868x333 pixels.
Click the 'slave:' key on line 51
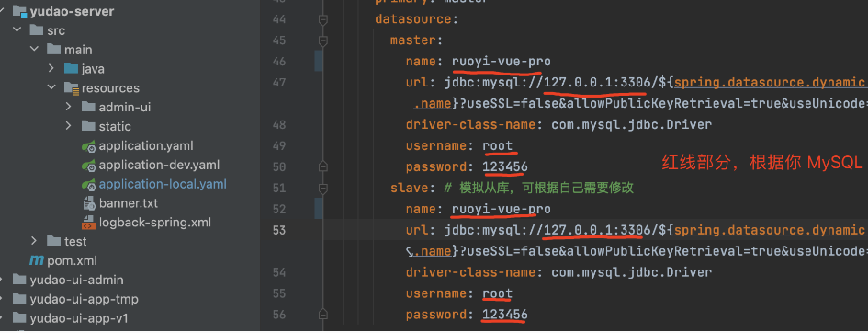[x=413, y=188]
